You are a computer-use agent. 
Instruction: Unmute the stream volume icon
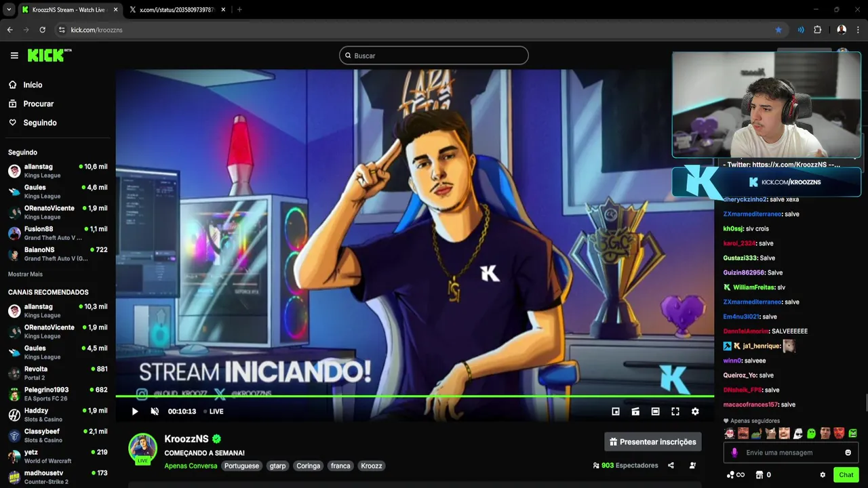(x=155, y=411)
